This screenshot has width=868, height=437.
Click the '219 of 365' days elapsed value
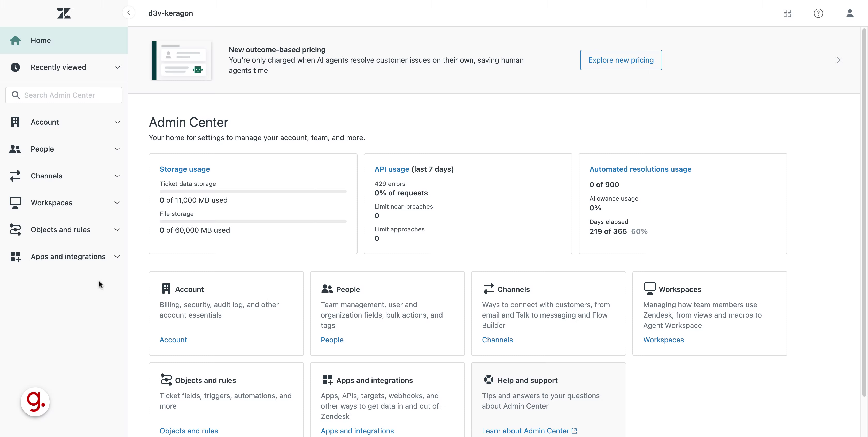click(608, 231)
